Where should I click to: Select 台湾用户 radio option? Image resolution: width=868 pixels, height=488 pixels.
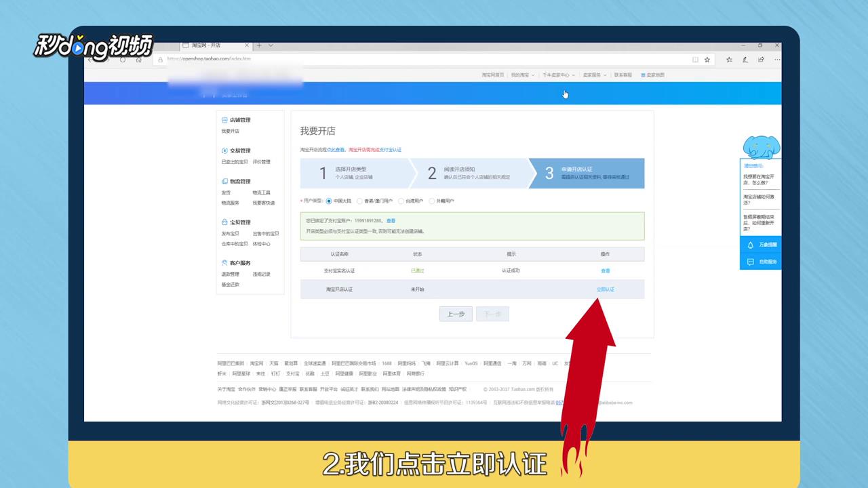click(401, 201)
